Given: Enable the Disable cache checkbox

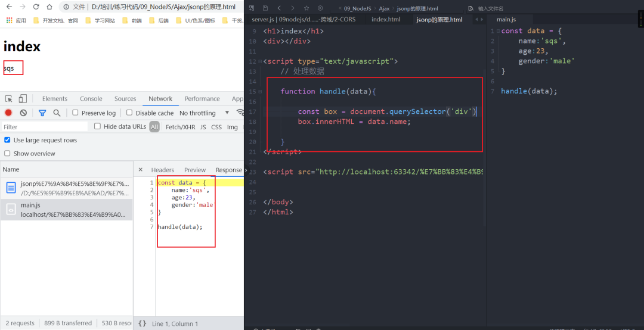Looking at the screenshot, I should [x=129, y=113].
